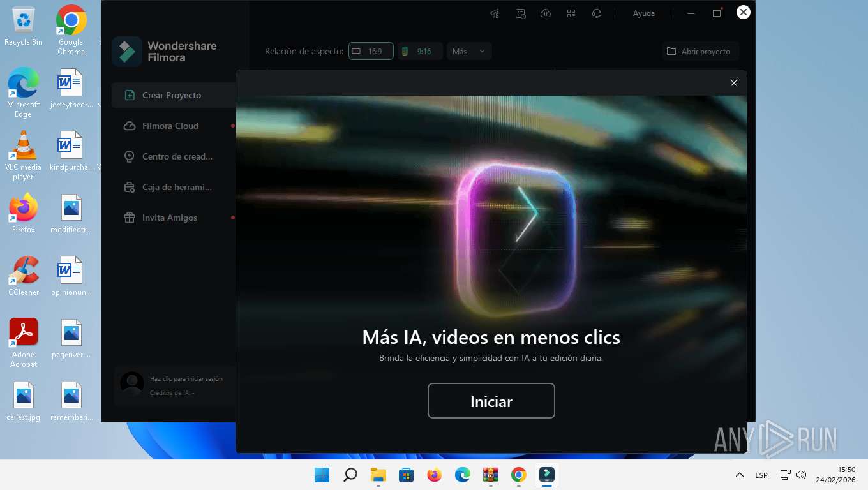The width and height of the screenshot is (868, 490).
Task: Select the 16:9 aspect ratio
Action: click(371, 51)
